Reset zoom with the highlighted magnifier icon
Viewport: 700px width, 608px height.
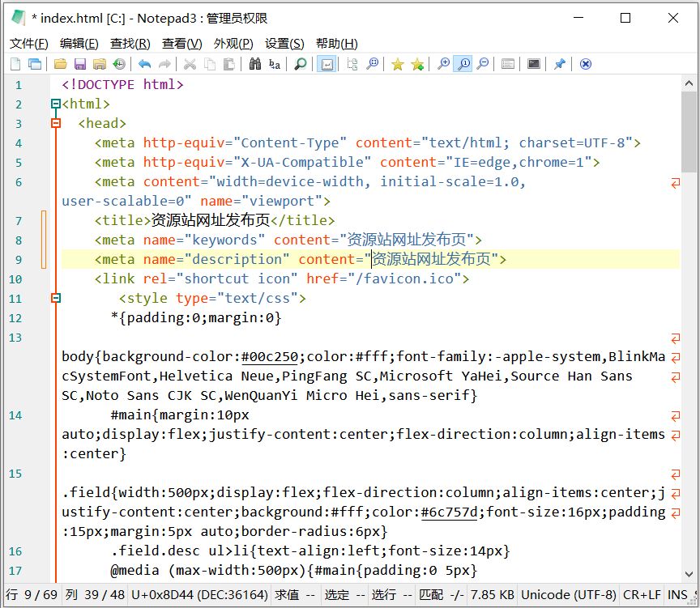(463, 64)
